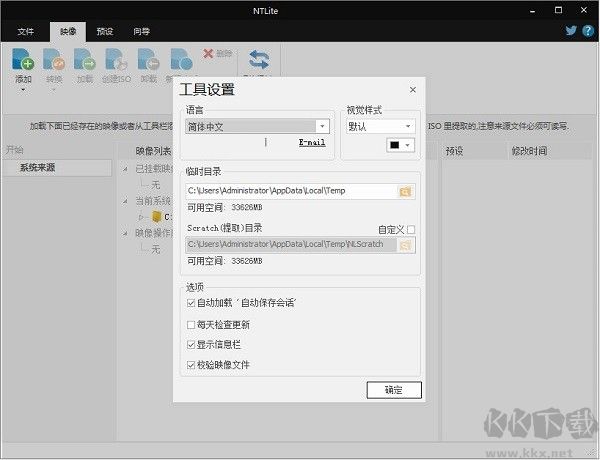Close the NTLite main window
The height and width of the screenshot is (460, 600).
pyautogui.click(x=584, y=10)
